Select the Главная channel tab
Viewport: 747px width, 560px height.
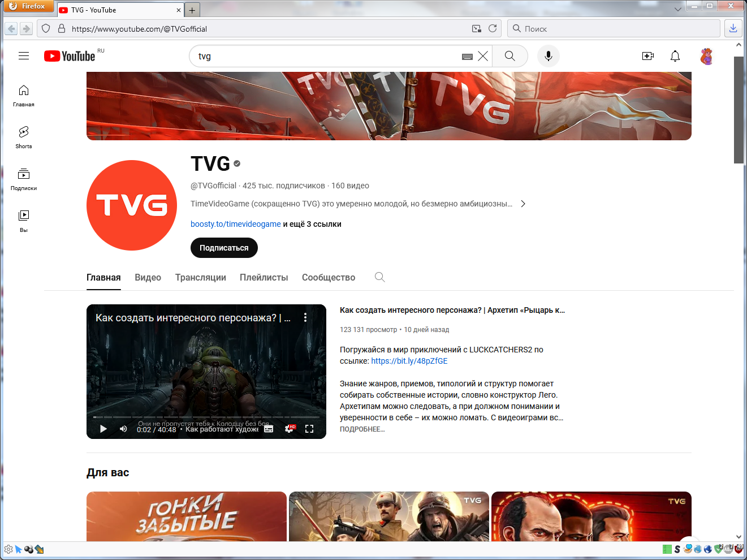(x=103, y=277)
